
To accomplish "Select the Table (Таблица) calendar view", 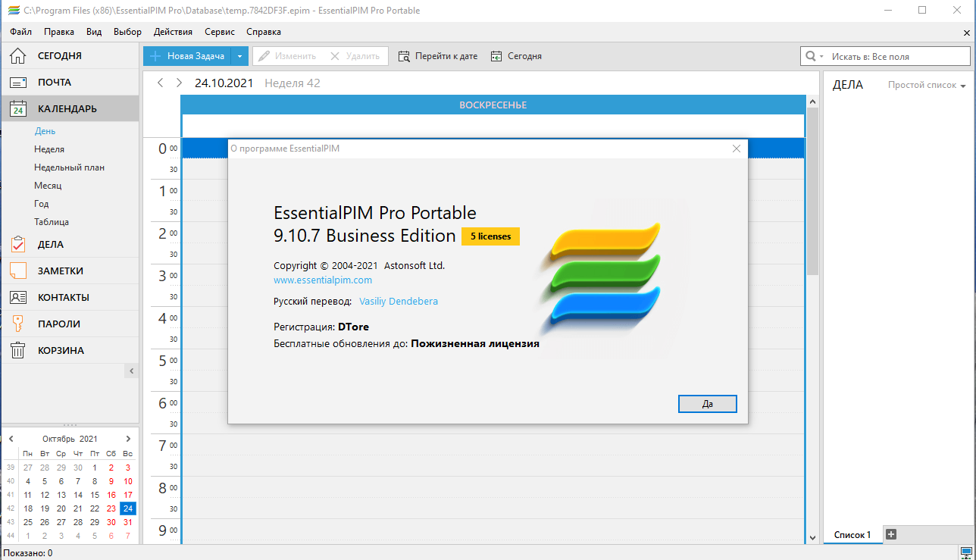I will pos(52,222).
